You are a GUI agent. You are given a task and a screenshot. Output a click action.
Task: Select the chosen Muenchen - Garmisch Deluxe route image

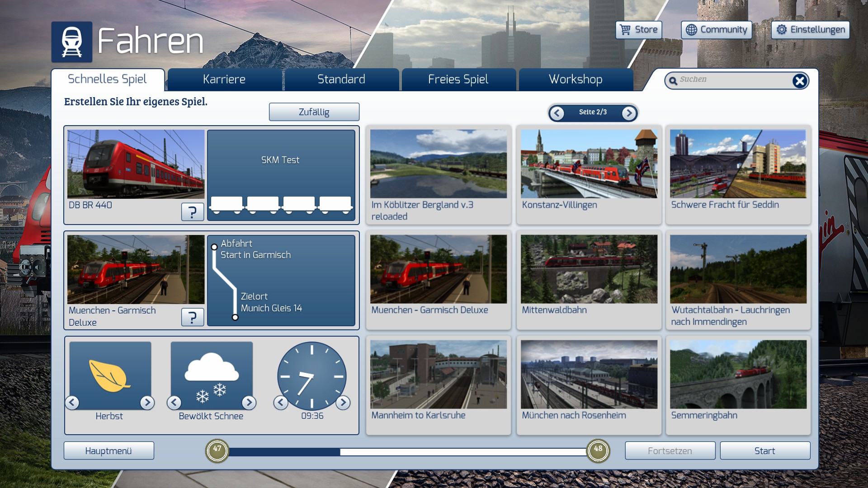point(136,269)
